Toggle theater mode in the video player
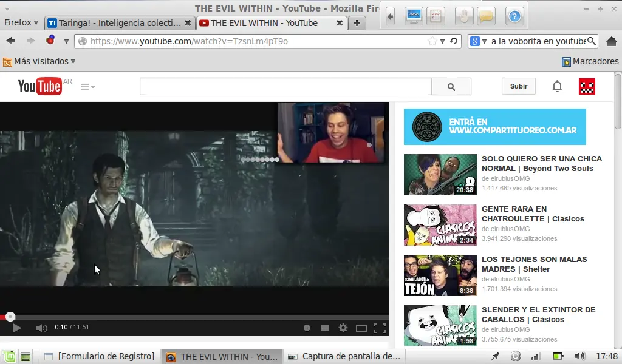The width and height of the screenshot is (622, 364). [361, 328]
